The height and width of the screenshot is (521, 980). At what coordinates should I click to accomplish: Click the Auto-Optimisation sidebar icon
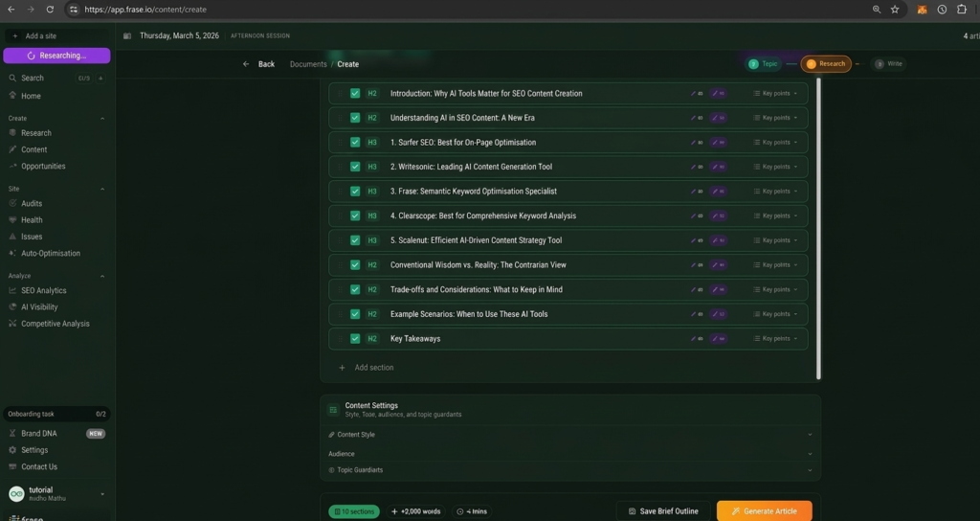[12, 254]
